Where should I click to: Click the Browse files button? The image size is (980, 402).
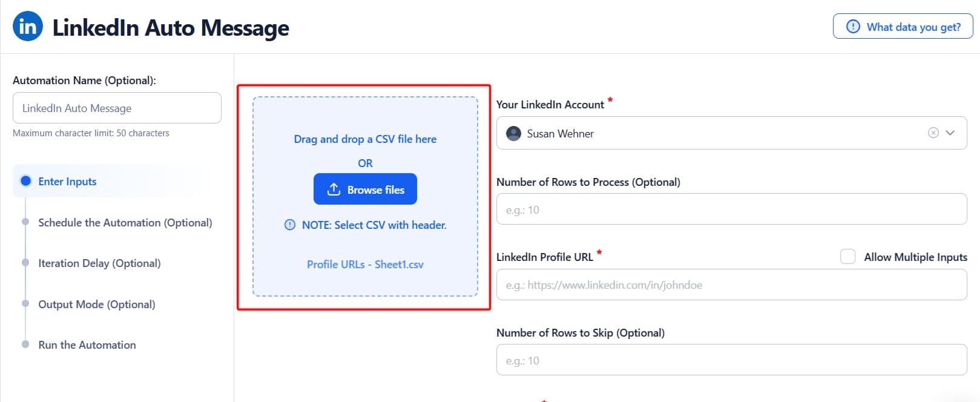pyautogui.click(x=365, y=189)
